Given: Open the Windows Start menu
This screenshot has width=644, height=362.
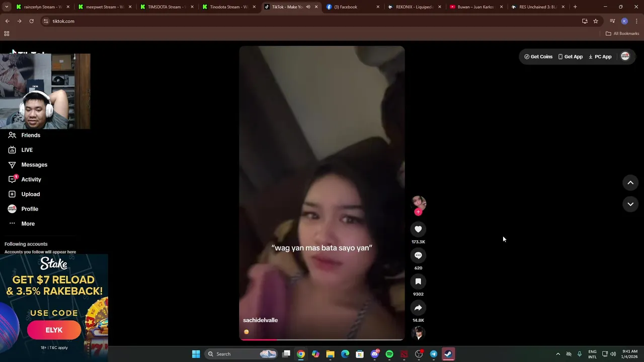Looking at the screenshot, I should pyautogui.click(x=196, y=354).
